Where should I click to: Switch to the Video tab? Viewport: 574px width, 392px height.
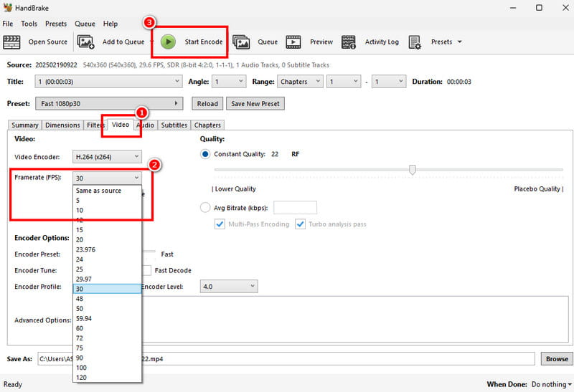coord(121,124)
